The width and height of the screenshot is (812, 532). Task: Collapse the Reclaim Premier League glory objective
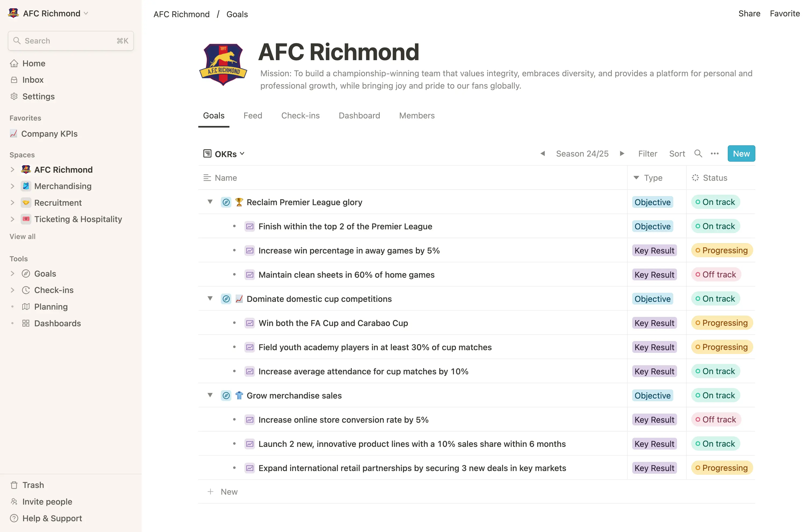click(210, 202)
